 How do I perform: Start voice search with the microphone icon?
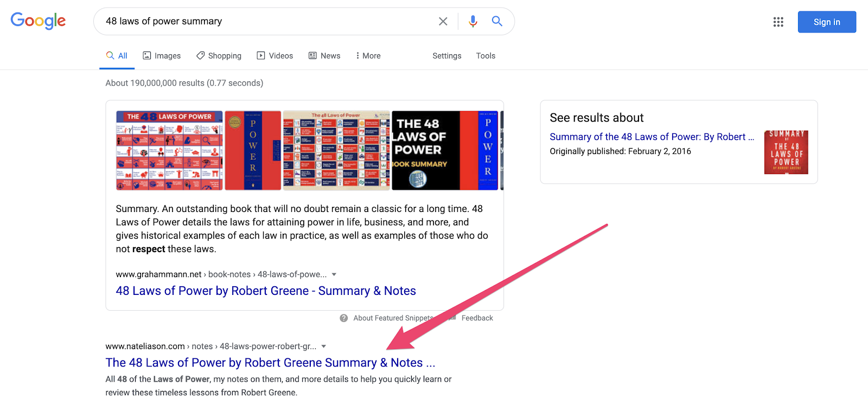click(473, 21)
